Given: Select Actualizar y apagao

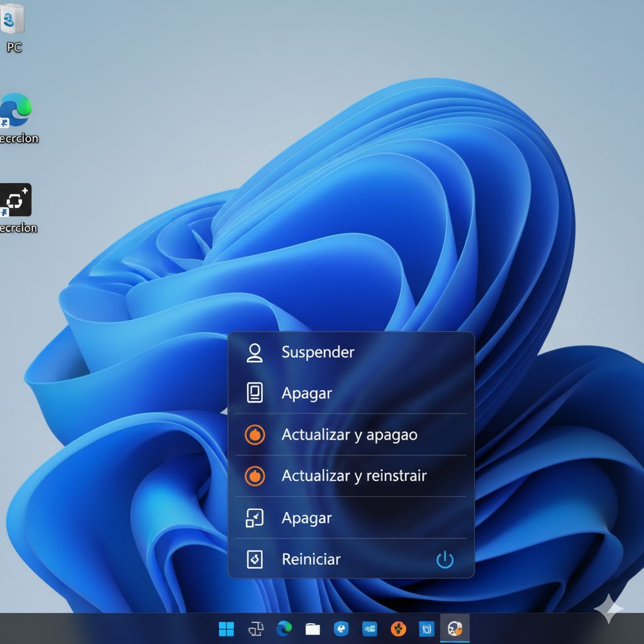Looking at the screenshot, I should 351,435.
